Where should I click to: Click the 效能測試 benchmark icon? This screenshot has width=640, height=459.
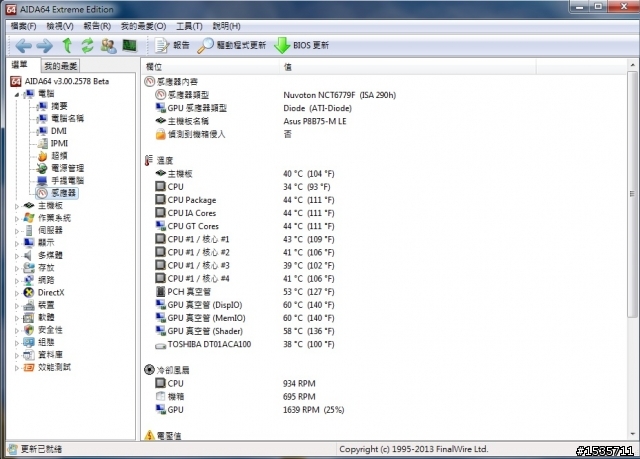(x=29, y=367)
